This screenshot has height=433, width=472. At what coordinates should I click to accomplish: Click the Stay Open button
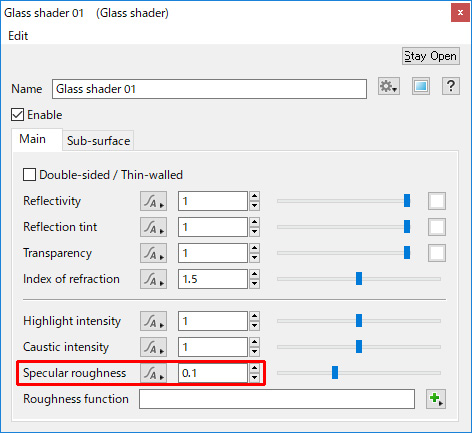(x=430, y=56)
